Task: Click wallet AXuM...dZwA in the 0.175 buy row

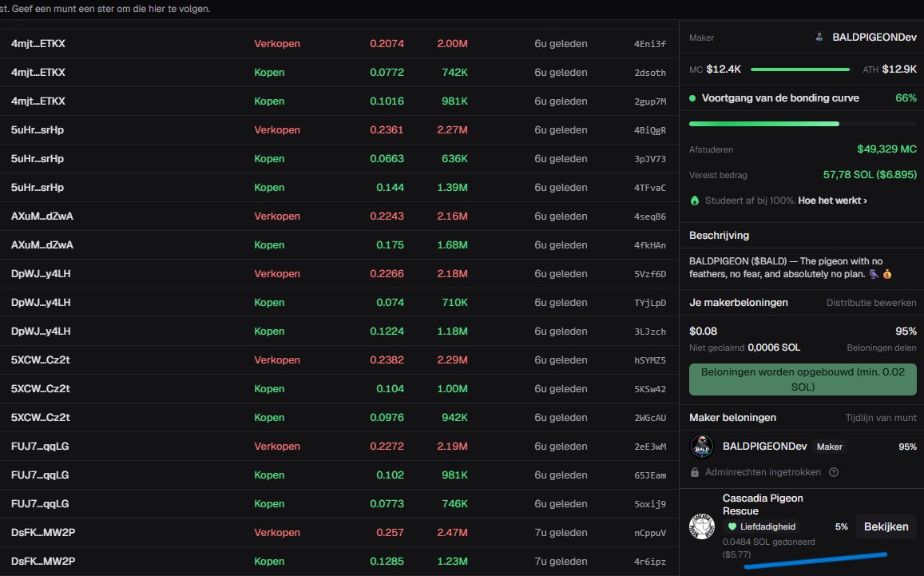Action: [42, 244]
